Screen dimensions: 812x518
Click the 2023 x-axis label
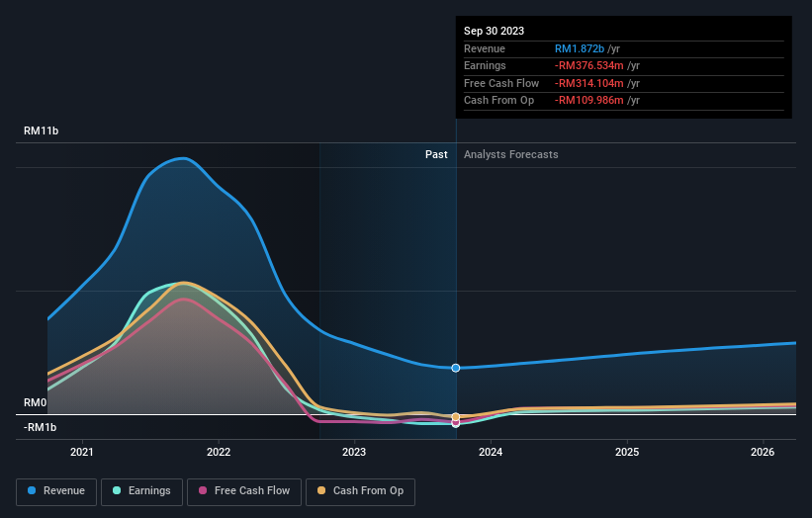pyautogui.click(x=354, y=452)
